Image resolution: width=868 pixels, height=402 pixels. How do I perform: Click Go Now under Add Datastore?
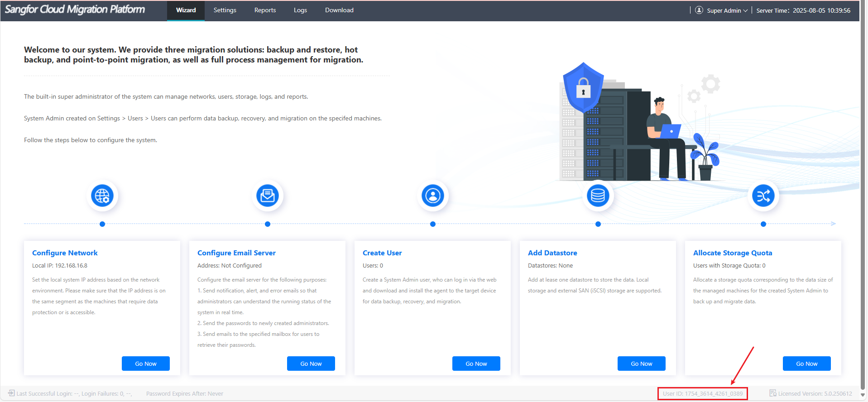(x=642, y=364)
